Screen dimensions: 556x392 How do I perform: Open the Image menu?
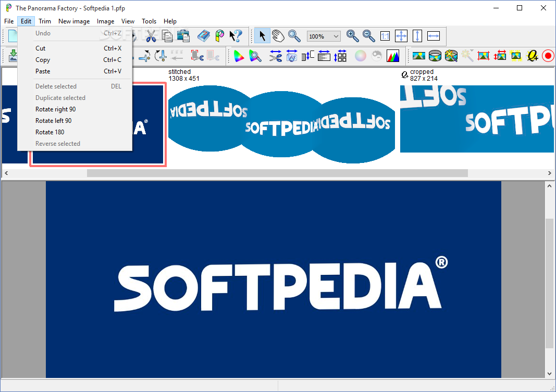point(105,21)
